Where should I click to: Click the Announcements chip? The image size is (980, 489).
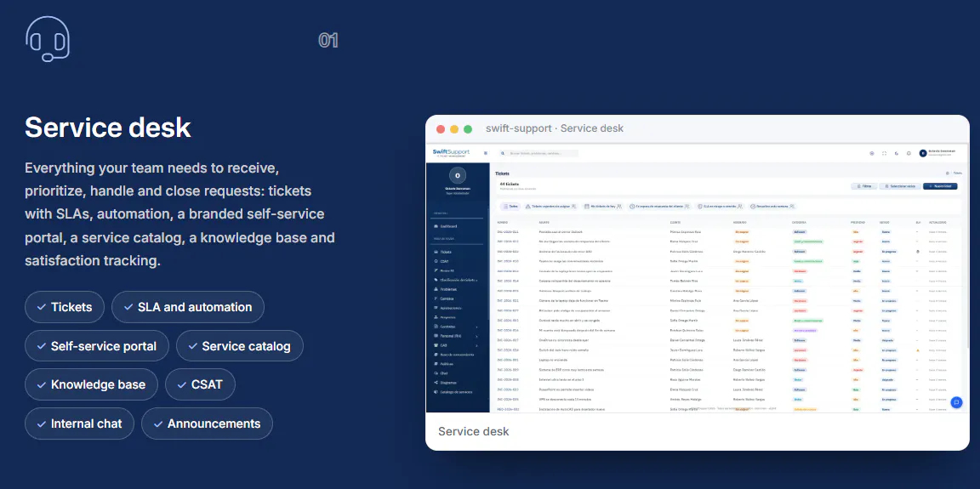(207, 424)
